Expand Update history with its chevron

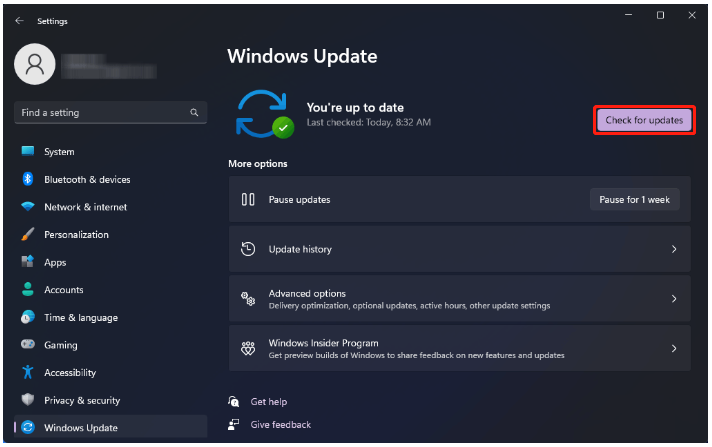click(x=674, y=249)
